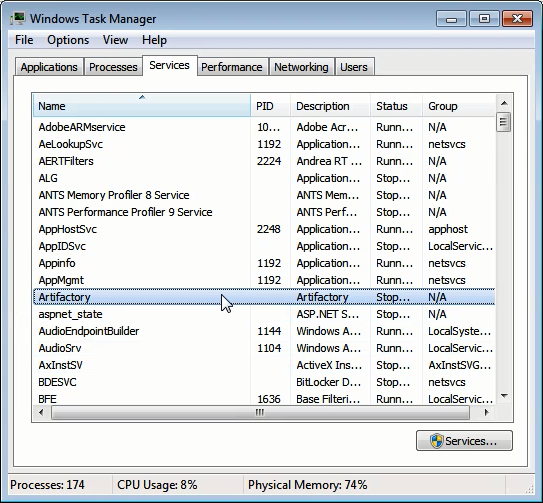Click the Services... button

click(x=464, y=441)
